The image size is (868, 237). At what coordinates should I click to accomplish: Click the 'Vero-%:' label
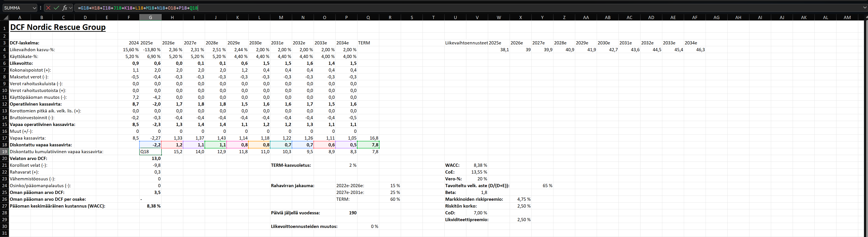[x=454, y=179]
